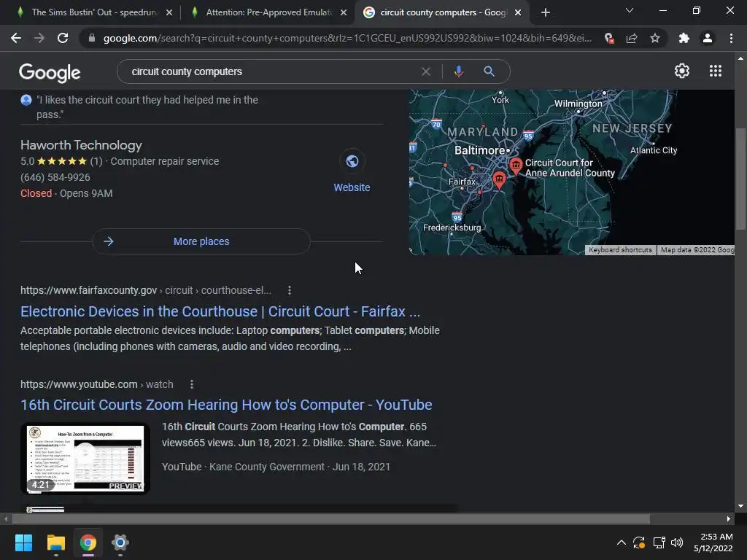Open the Google apps grid
Viewport: 747px width, 560px height.
pyautogui.click(x=715, y=71)
